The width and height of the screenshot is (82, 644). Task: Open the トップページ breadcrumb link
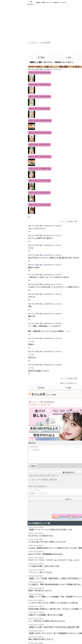pyautogui.click(x=33, y=43)
